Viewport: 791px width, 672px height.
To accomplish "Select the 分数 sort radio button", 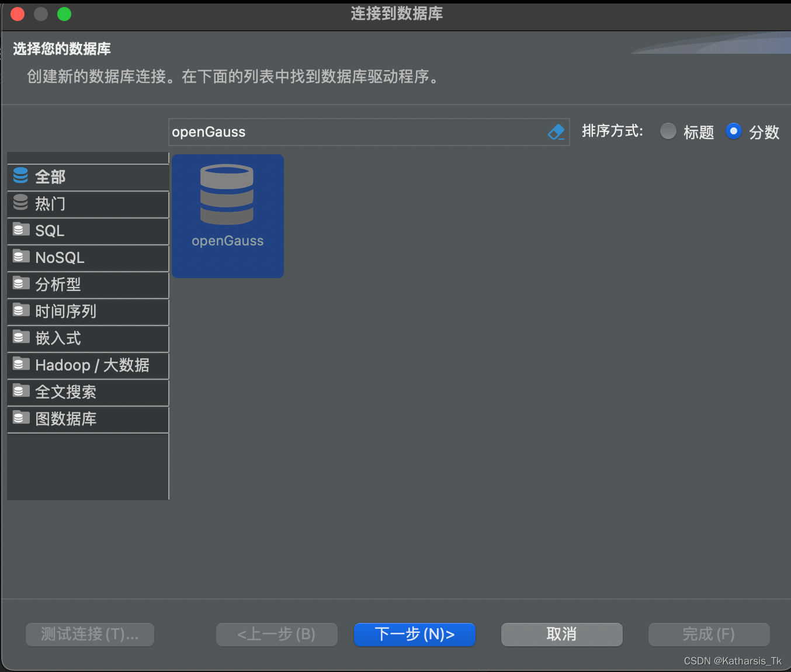I will coord(734,131).
